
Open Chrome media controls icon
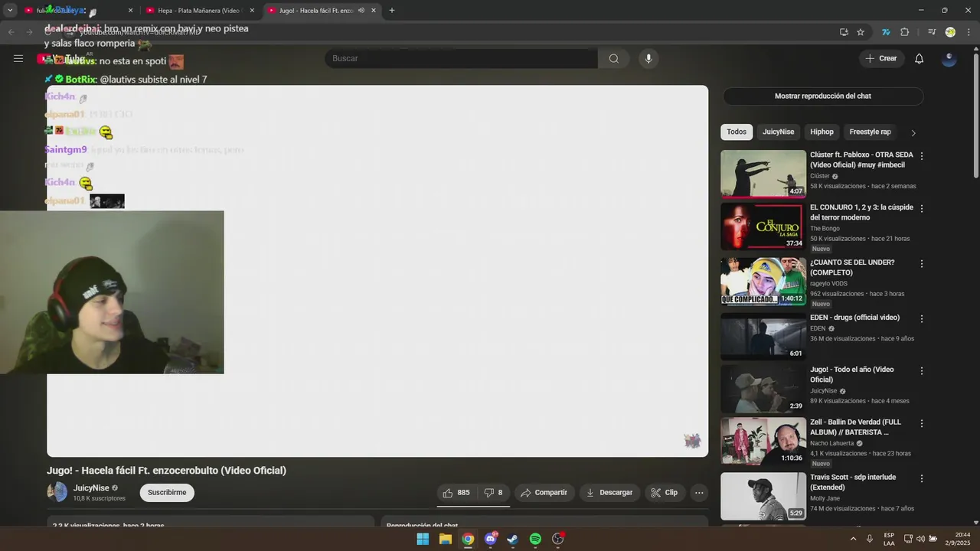point(932,32)
